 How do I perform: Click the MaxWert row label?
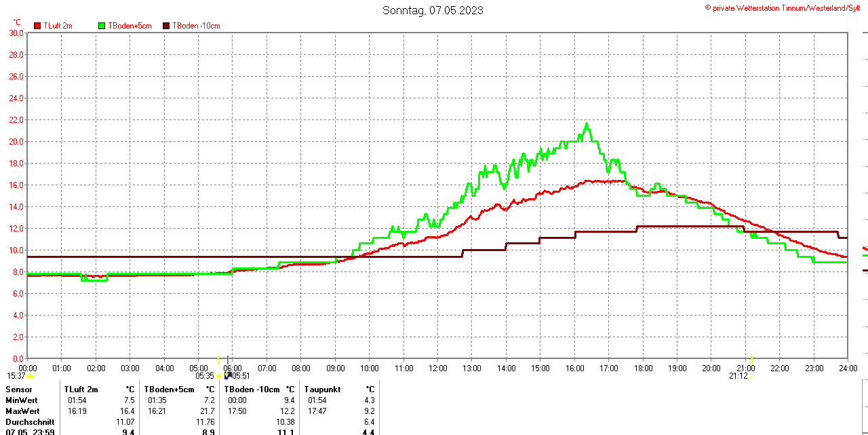[x=23, y=411]
